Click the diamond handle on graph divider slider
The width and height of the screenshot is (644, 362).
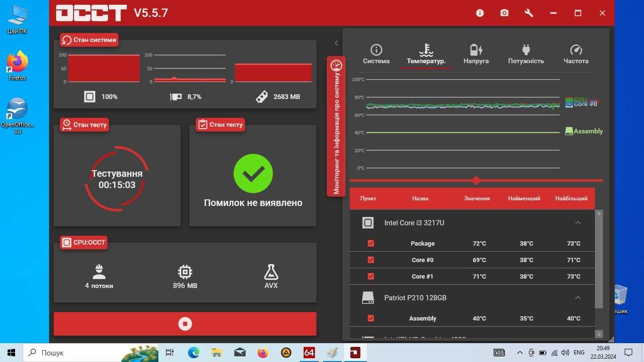(476, 181)
